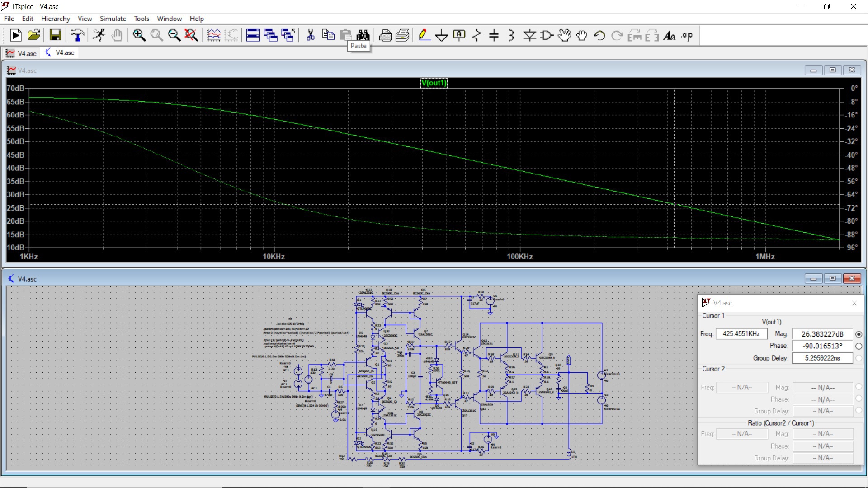Maximize the V4.asc waveform plot pane
The image size is (868, 488).
click(832, 70)
